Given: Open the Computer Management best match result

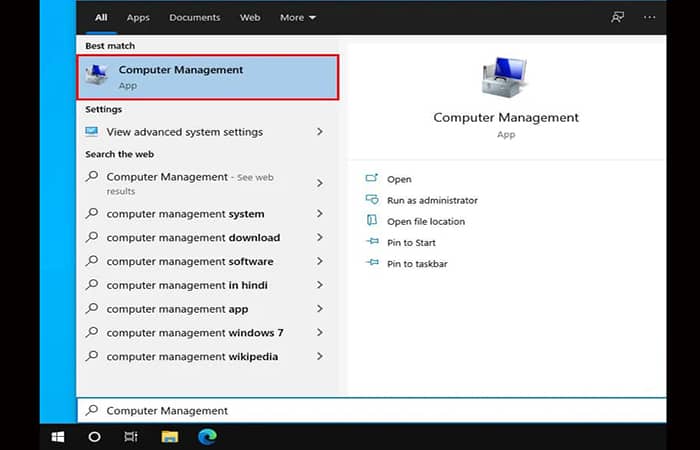Looking at the screenshot, I should pyautogui.click(x=208, y=77).
